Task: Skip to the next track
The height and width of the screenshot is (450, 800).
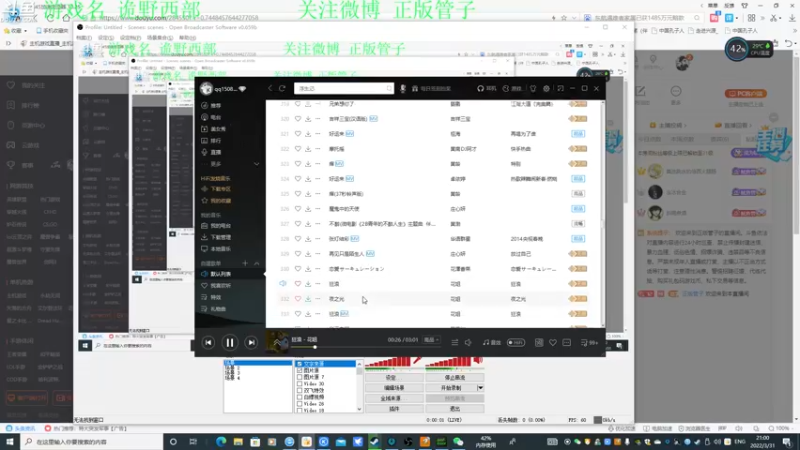Action: tap(252, 343)
